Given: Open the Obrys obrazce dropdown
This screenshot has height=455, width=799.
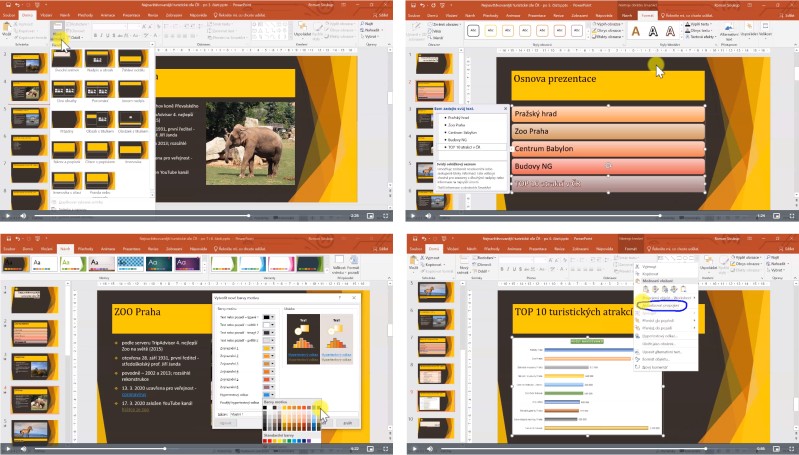Looking at the screenshot, I should click(x=607, y=31).
